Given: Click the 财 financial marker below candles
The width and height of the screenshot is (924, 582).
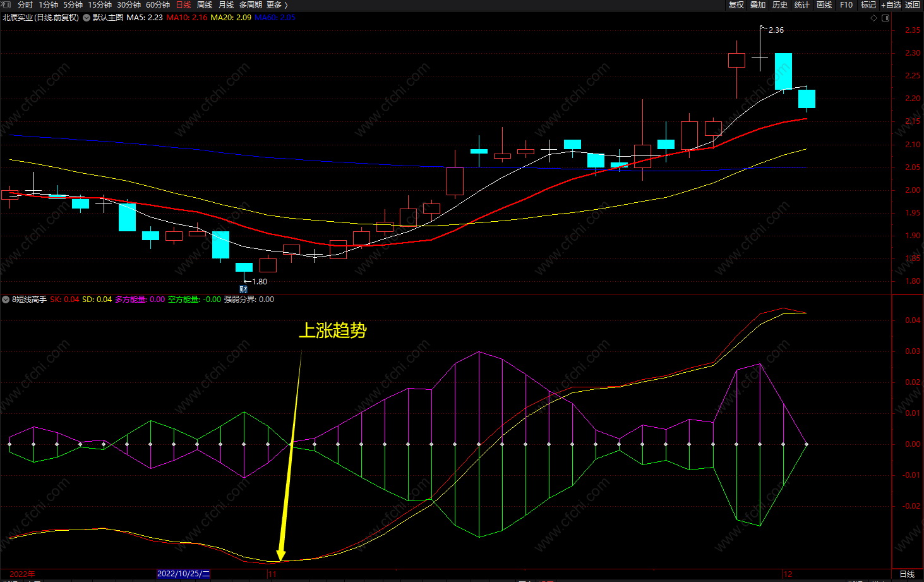Looking at the screenshot, I should 243,289.
